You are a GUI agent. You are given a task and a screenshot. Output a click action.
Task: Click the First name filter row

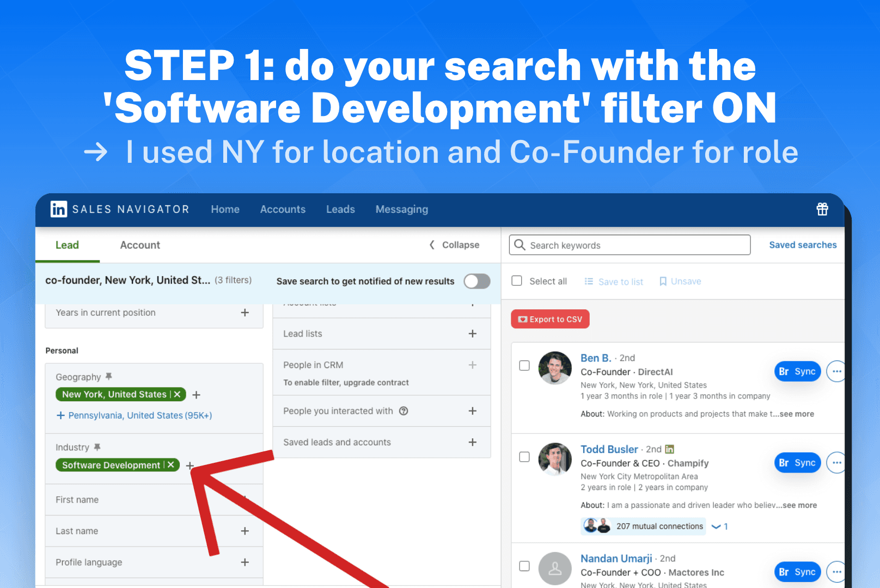pyautogui.click(x=154, y=500)
